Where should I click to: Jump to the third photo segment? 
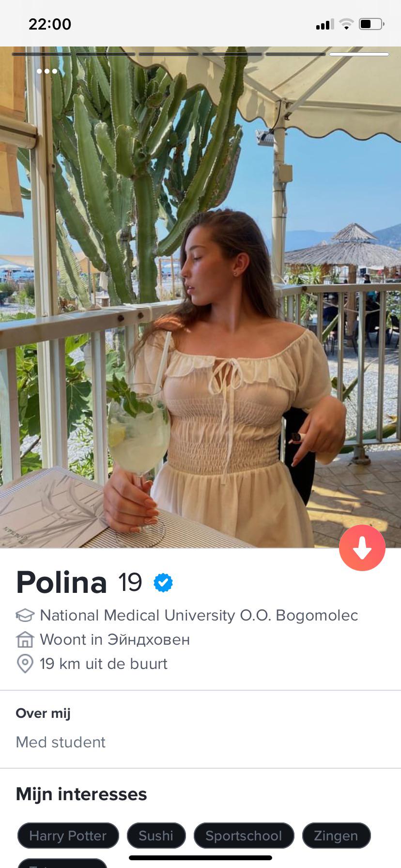(x=169, y=54)
